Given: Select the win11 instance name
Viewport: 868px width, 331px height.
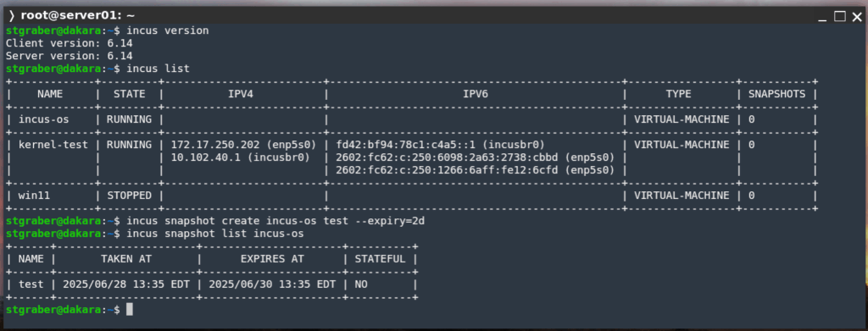Looking at the screenshot, I should point(33,195).
